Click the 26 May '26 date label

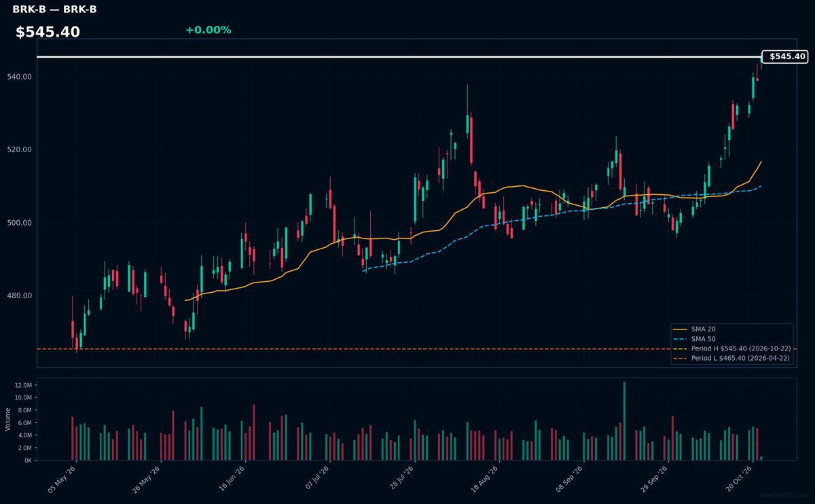[147, 479]
